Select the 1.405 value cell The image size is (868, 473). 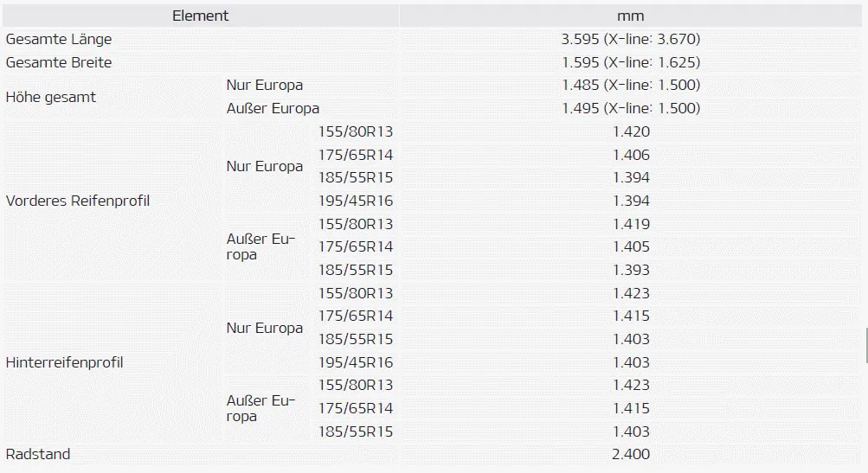tap(631, 246)
